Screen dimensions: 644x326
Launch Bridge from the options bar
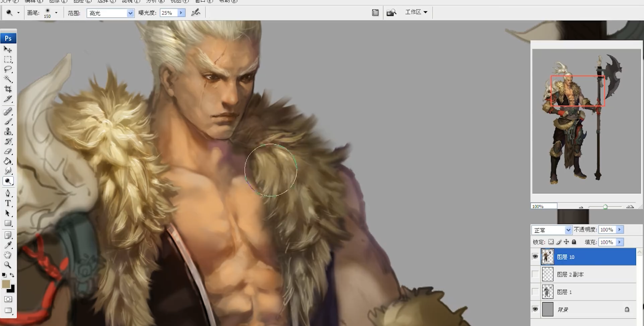391,13
